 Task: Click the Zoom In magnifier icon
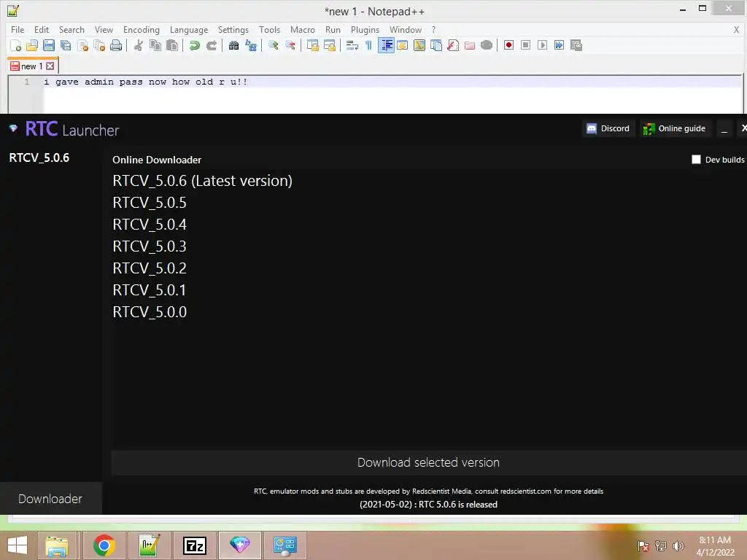(x=273, y=45)
